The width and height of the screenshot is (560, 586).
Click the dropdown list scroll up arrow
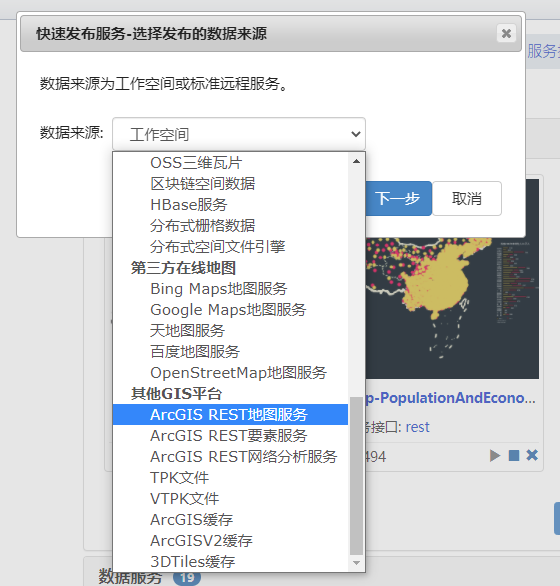(356, 161)
